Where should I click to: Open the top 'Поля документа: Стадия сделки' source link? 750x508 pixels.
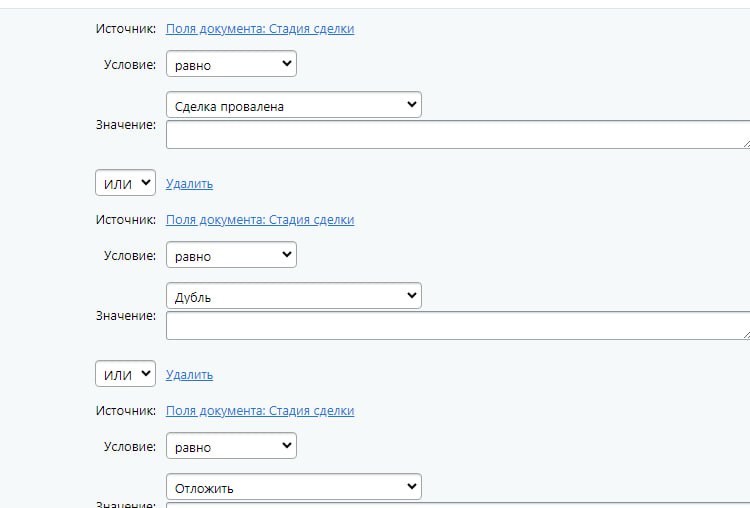tap(260, 29)
